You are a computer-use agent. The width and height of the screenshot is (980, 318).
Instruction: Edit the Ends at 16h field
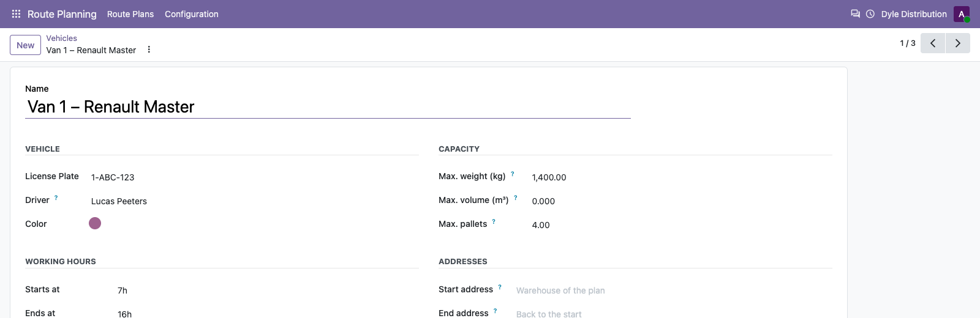click(x=267, y=314)
